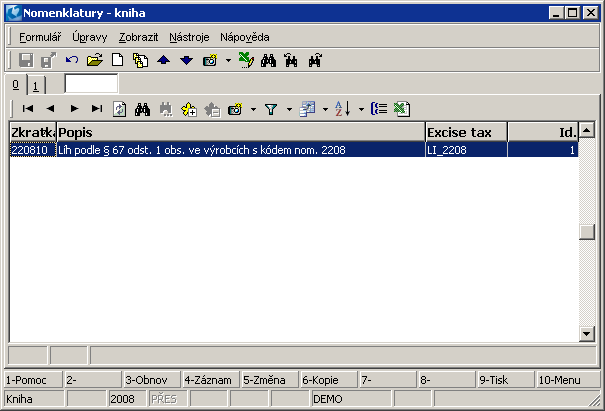Click the blue down arrow icon
Viewport: 605px width, 411px height.
186,61
